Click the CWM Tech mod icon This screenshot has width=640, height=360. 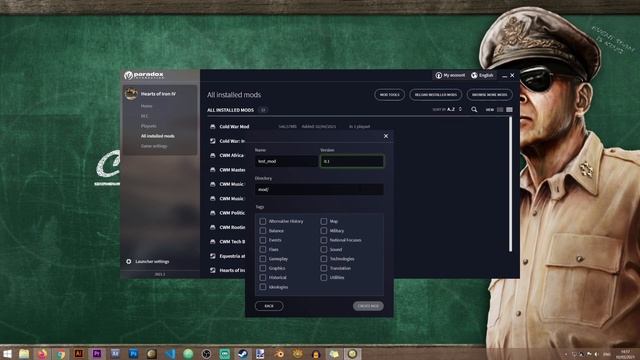coord(213,242)
